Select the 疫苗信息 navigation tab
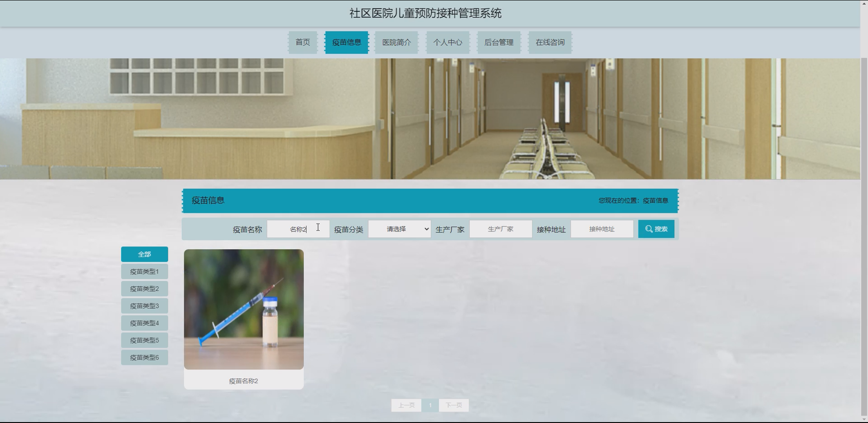Image resolution: width=868 pixels, height=423 pixels. click(346, 42)
